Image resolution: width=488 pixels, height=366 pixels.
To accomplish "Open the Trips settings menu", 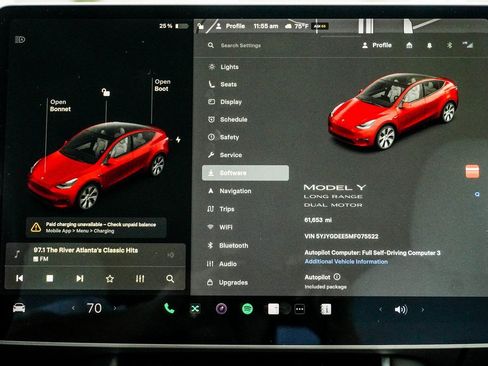I will [x=221, y=209].
